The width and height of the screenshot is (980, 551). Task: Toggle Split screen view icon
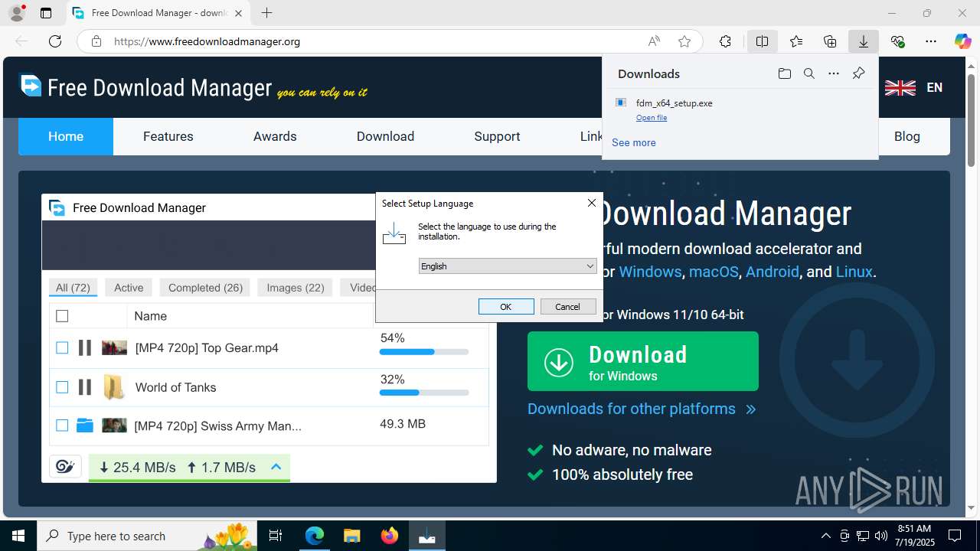[762, 41]
